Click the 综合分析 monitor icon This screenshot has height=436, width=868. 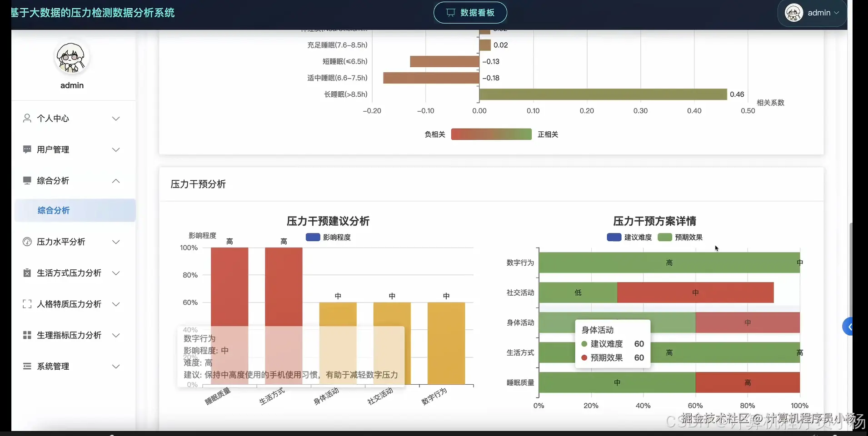pyautogui.click(x=27, y=180)
